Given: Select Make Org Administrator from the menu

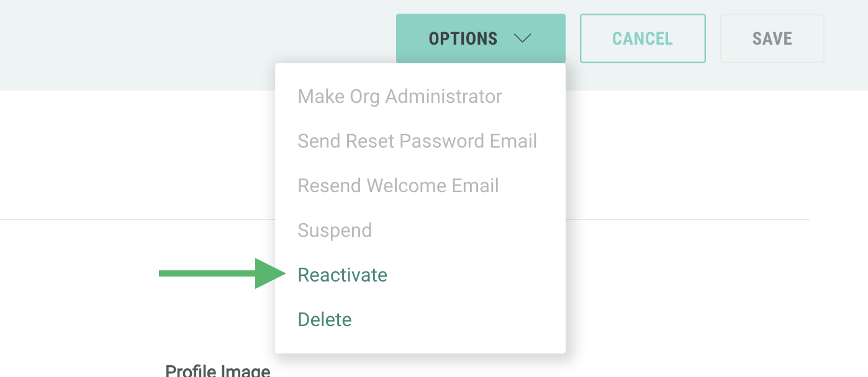Looking at the screenshot, I should (x=400, y=96).
